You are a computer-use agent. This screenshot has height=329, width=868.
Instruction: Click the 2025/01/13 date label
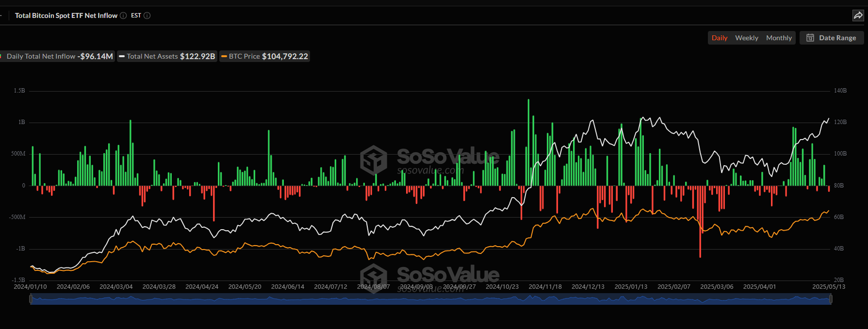coord(631,287)
